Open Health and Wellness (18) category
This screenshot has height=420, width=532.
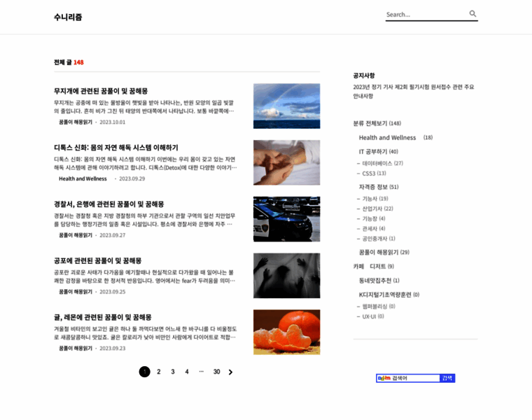point(395,137)
